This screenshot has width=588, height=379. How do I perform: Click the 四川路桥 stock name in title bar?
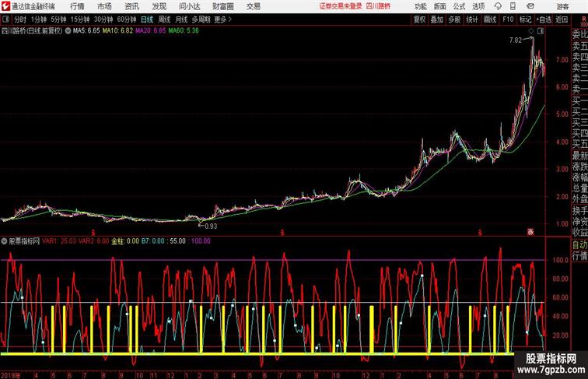[x=378, y=6]
